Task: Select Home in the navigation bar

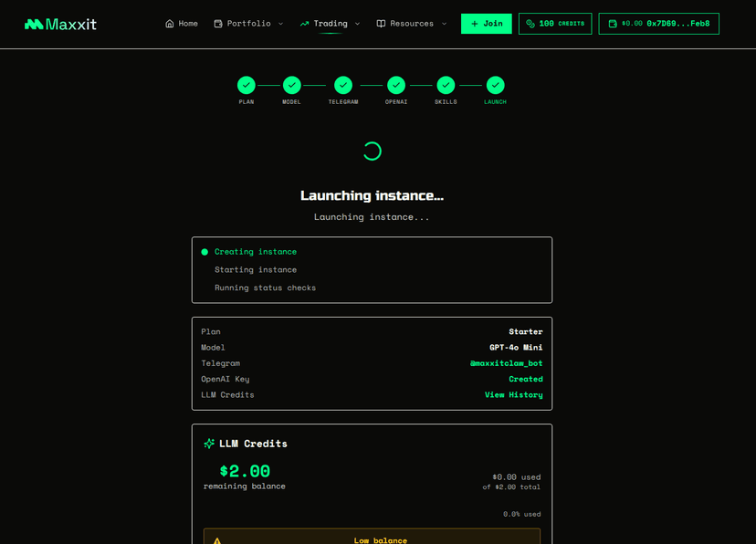Action: coord(182,23)
